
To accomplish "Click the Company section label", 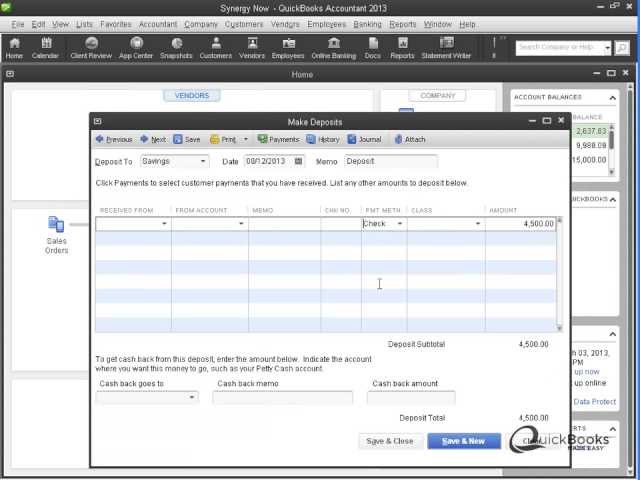I will 438,96.
